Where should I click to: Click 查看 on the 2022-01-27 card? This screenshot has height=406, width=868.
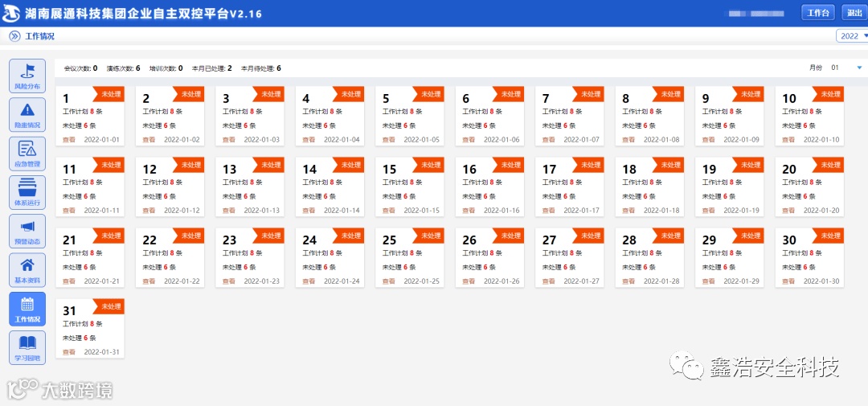coord(549,281)
